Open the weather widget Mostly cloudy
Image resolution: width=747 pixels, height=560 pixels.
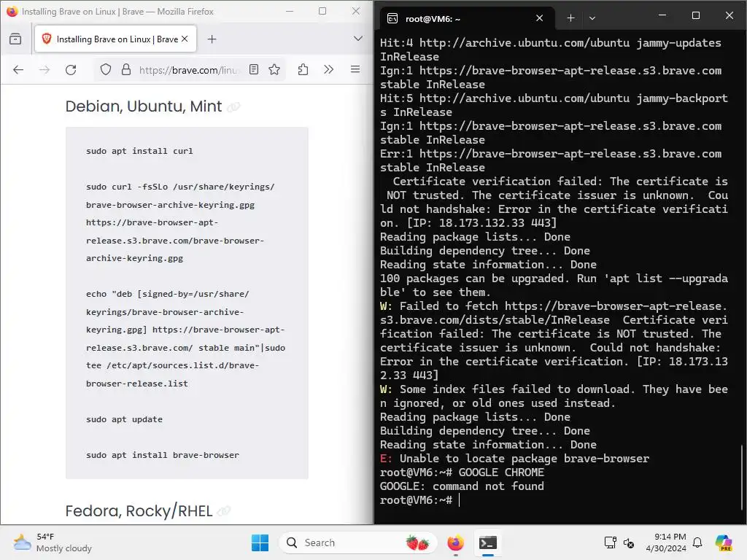[x=53, y=542]
